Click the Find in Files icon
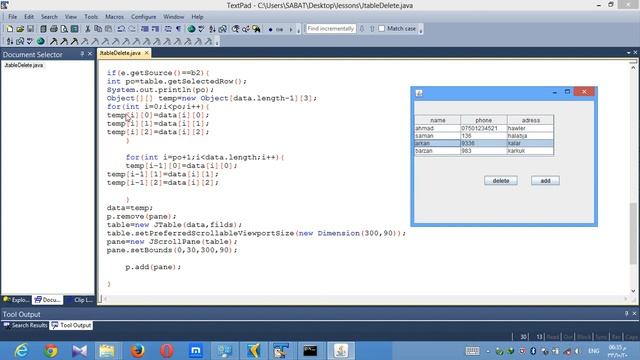Image resolution: width=640 pixels, height=360 pixels. [256, 29]
